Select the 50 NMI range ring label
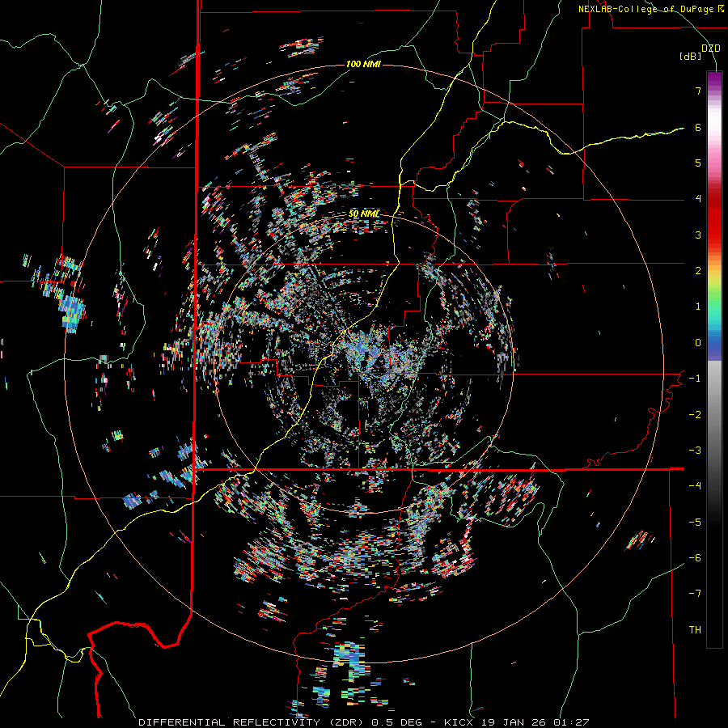The image size is (728, 728). tap(363, 214)
